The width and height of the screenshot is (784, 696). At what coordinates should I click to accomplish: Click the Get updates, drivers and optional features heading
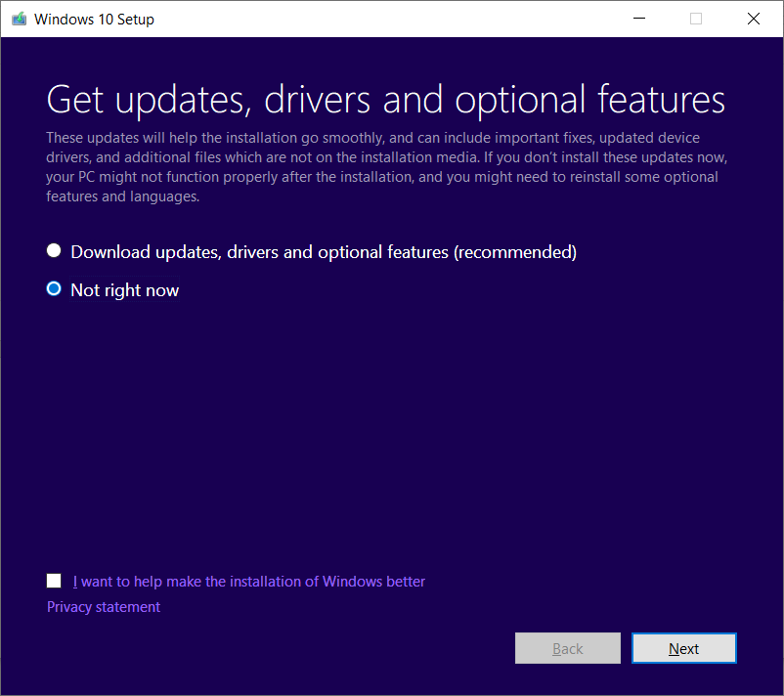[385, 100]
